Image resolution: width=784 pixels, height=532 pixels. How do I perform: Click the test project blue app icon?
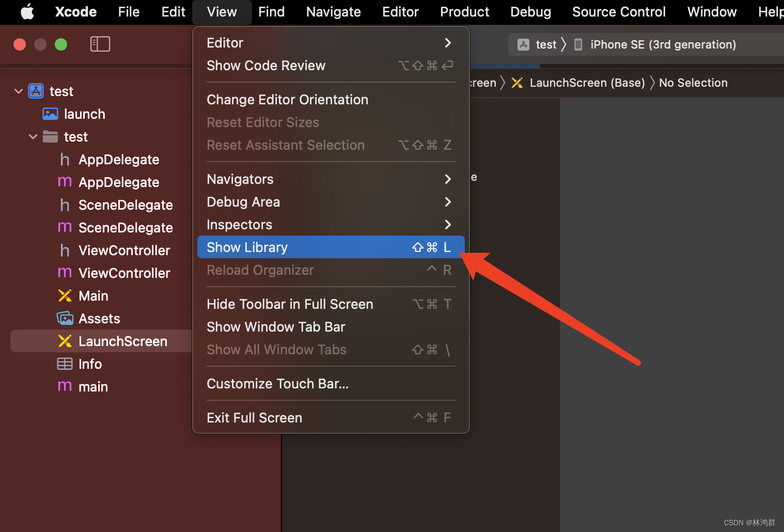[36, 91]
